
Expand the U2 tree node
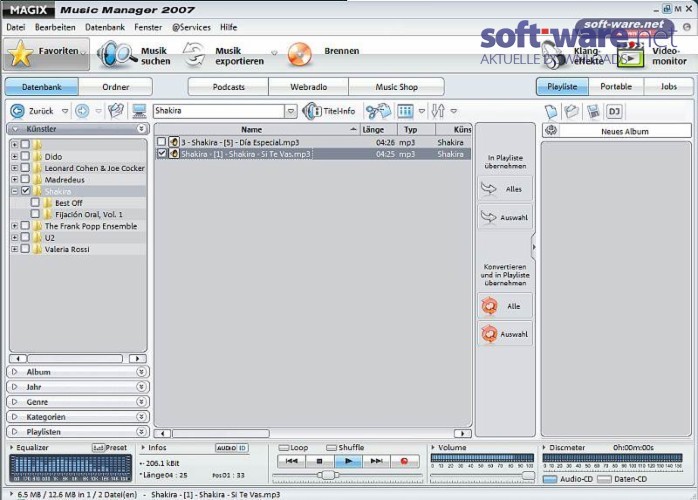tap(15, 238)
